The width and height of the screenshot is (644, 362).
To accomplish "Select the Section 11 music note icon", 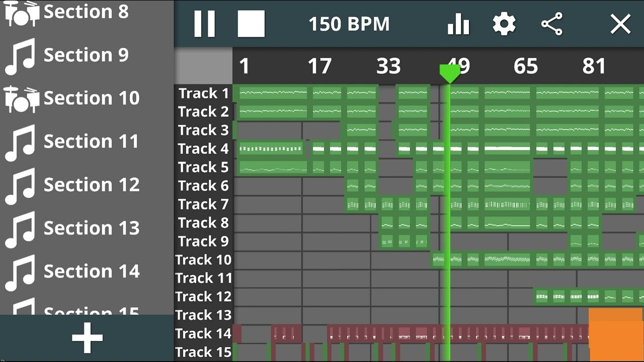I will [20, 142].
